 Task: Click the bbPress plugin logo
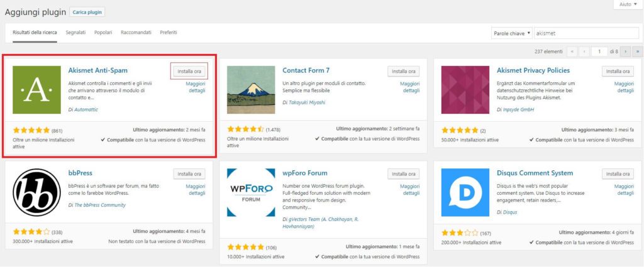[36, 192]
